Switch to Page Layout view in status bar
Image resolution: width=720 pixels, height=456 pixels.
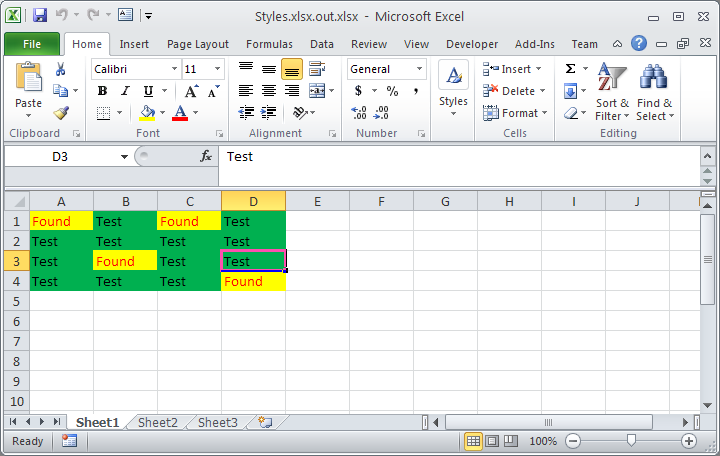click(x=492, y=441)
